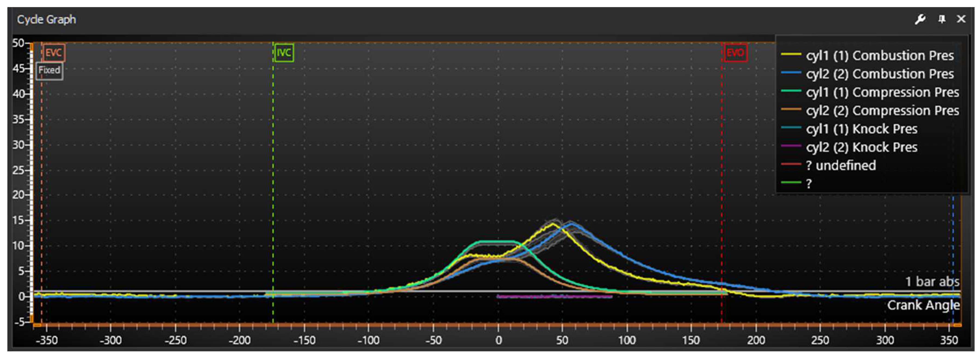Click the IVC marker label
This screenshot has width=980, height=358.
[x=284, y=52]
